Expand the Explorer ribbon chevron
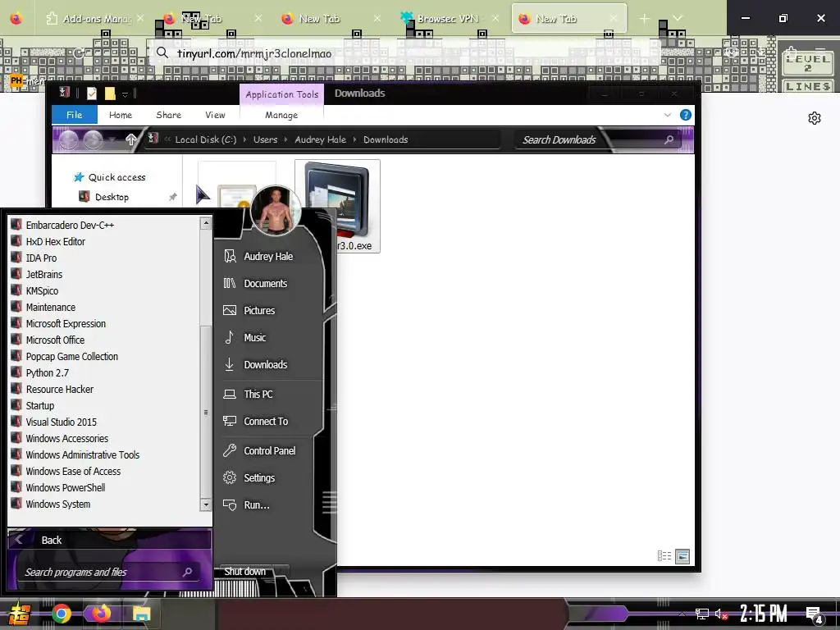The height and width of the screenshot is (630, 840). pos(668,115)
